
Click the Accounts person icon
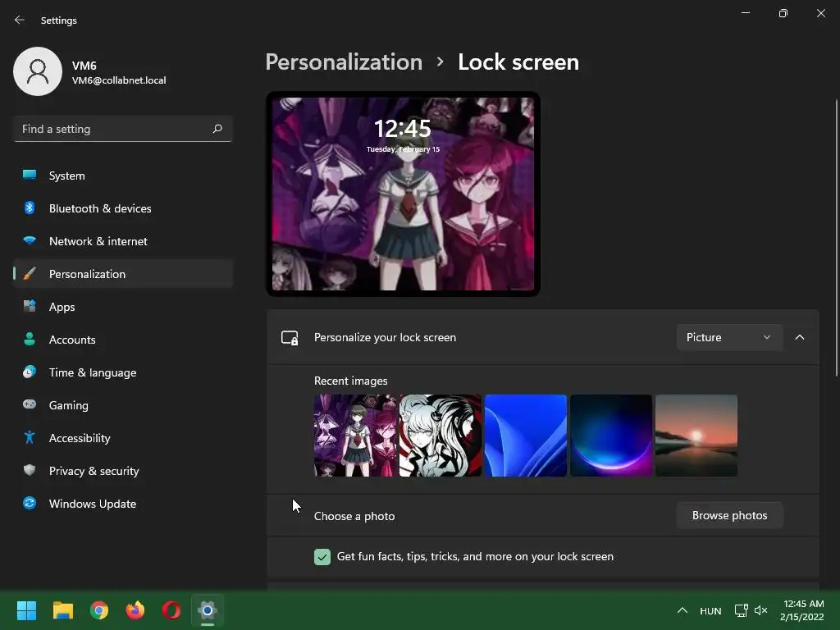click(x=30, y=339)
